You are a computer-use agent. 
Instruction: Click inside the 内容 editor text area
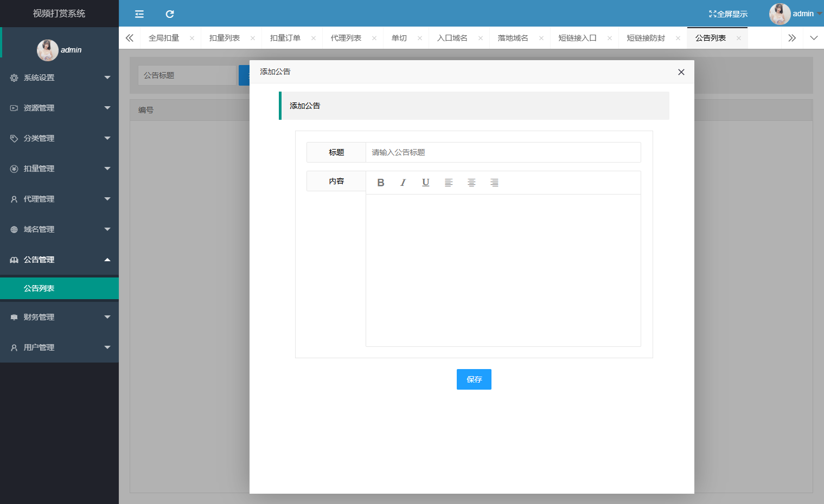pos(503,270)
